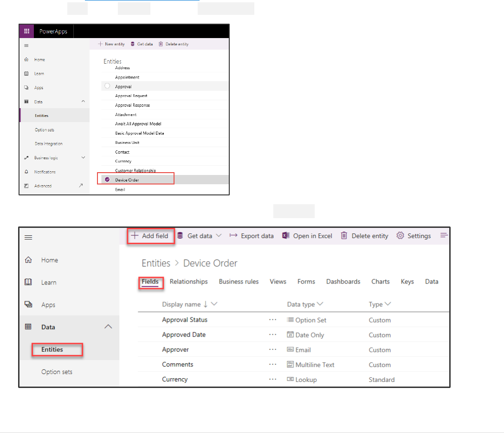This screenshot has width=504, height=433.
Task: Click the Advanced sidebar icon
Action: click(26, 186)
